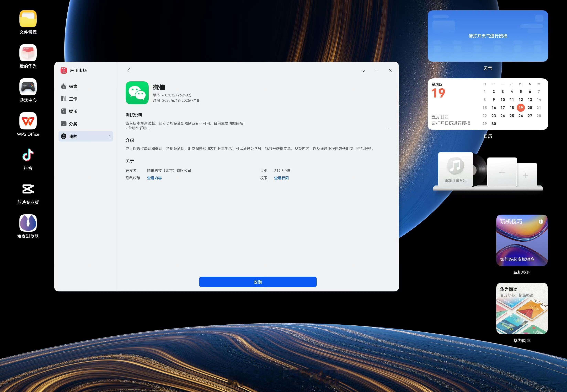Click 请打开日历进行授权 on the calendar widget
Viewport: 567px width, 392px height.
(x=451, y=123)
